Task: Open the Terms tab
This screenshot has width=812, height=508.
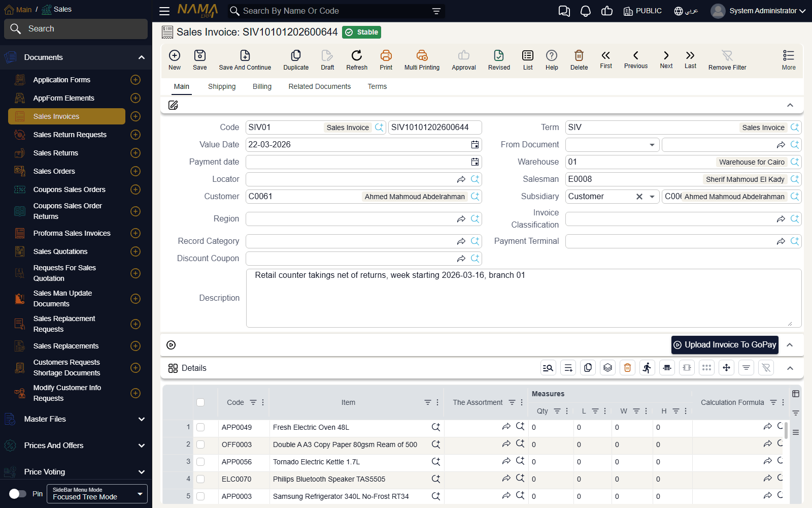Action: (x=377, y=86)
